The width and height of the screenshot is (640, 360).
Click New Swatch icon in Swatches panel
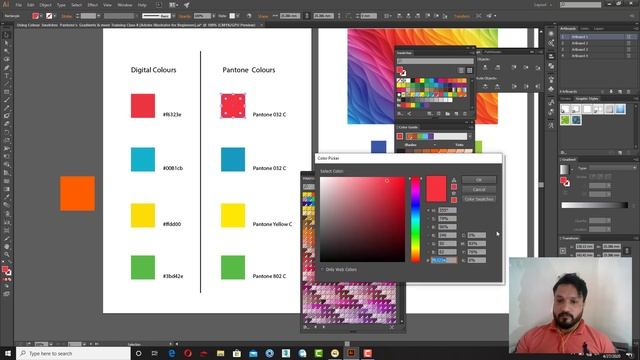pos(456,114)
